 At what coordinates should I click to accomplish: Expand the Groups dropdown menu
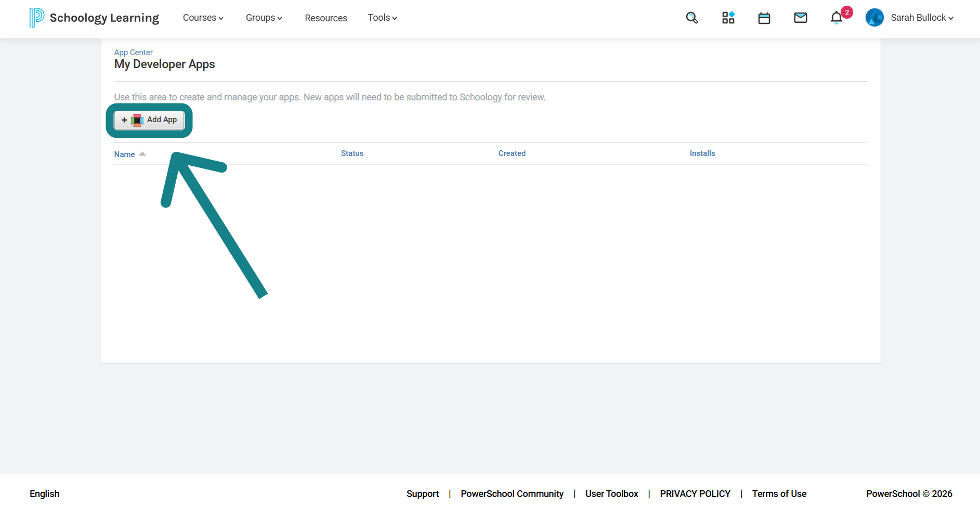tap(264, 18)
